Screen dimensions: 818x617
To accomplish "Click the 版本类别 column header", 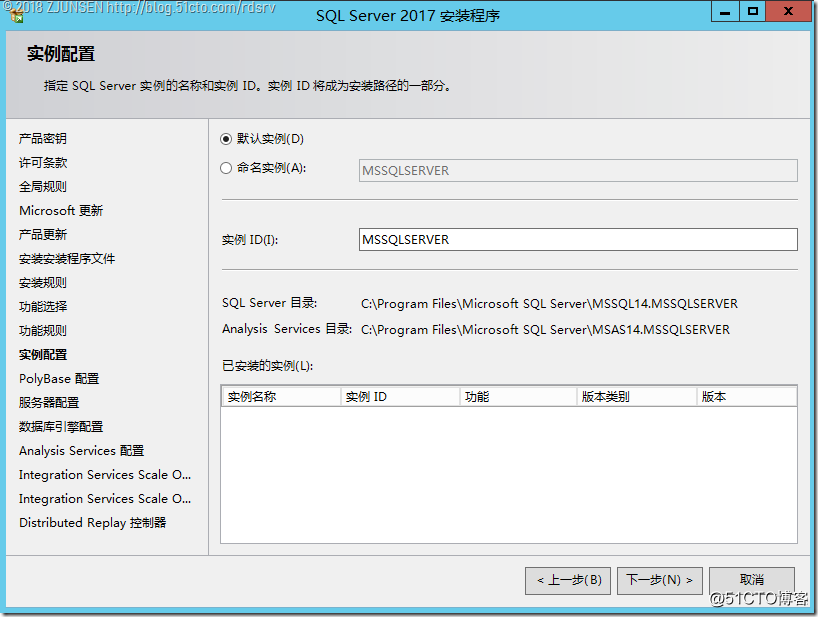I will tap(637, 397).
